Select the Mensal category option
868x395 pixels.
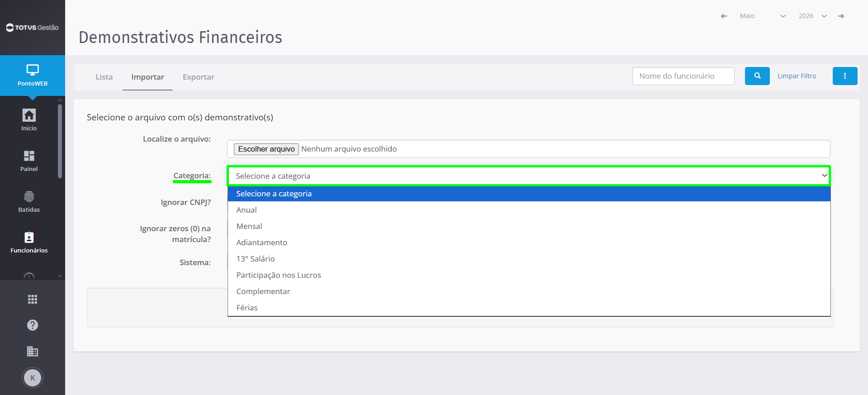pyautogui.click(x=529, y=226)
